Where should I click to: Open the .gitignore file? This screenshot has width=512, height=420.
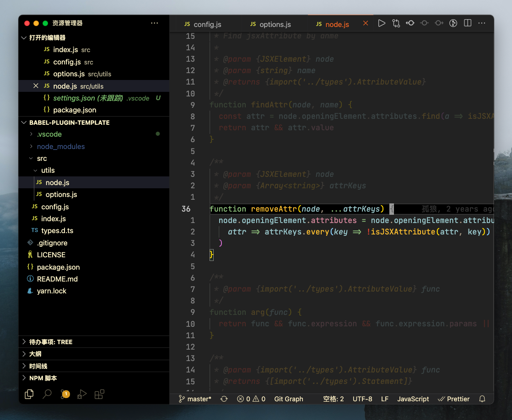click(x=94, y=243)
